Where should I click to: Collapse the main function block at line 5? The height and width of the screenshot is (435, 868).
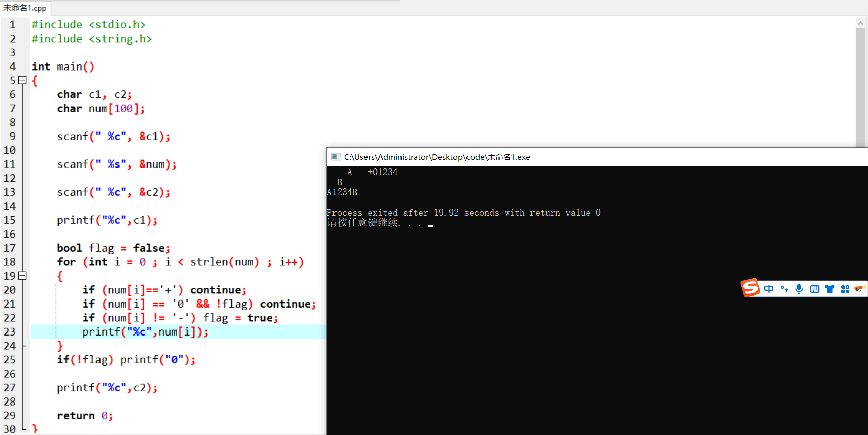click(22, 80)
